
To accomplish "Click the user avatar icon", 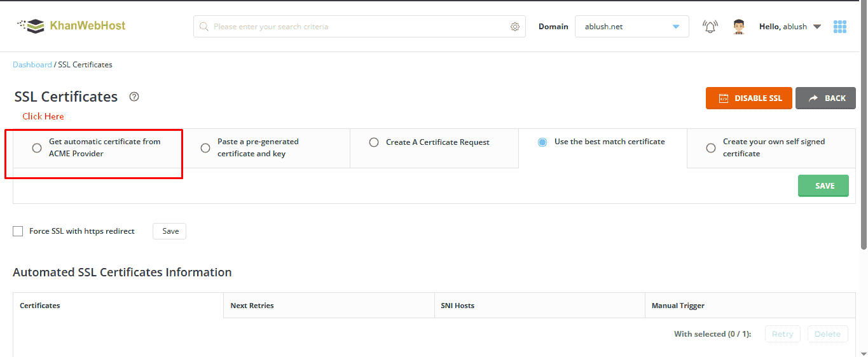I will coord(738,27).
